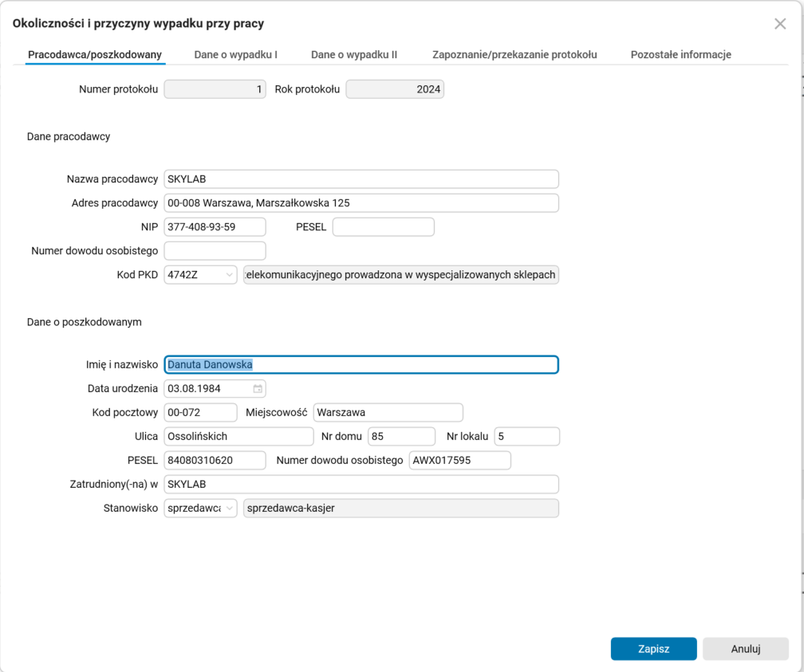The width and height of the screenshot is (804, 672).
Task: Click the Ulica field containing Ossolińskich
Action: coord(238,436)
